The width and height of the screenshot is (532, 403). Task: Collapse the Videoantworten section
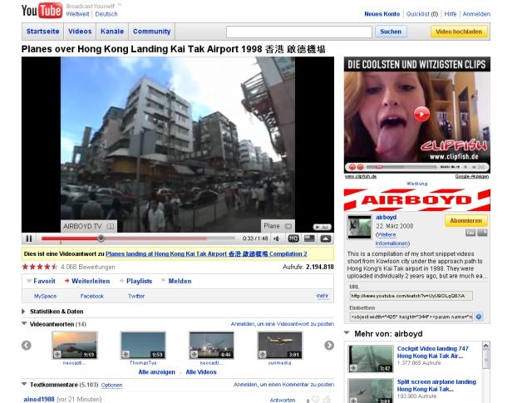tap(24, 323)
